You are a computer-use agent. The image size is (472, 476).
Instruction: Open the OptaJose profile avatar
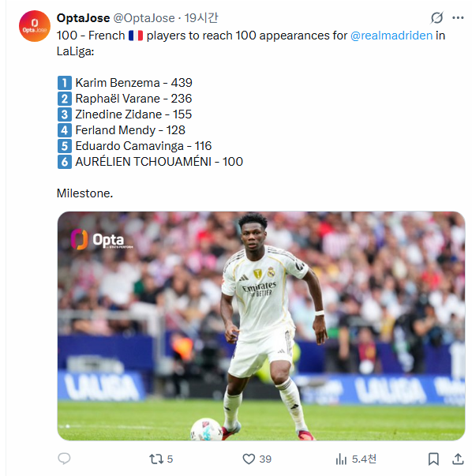(x=35, y=26)
